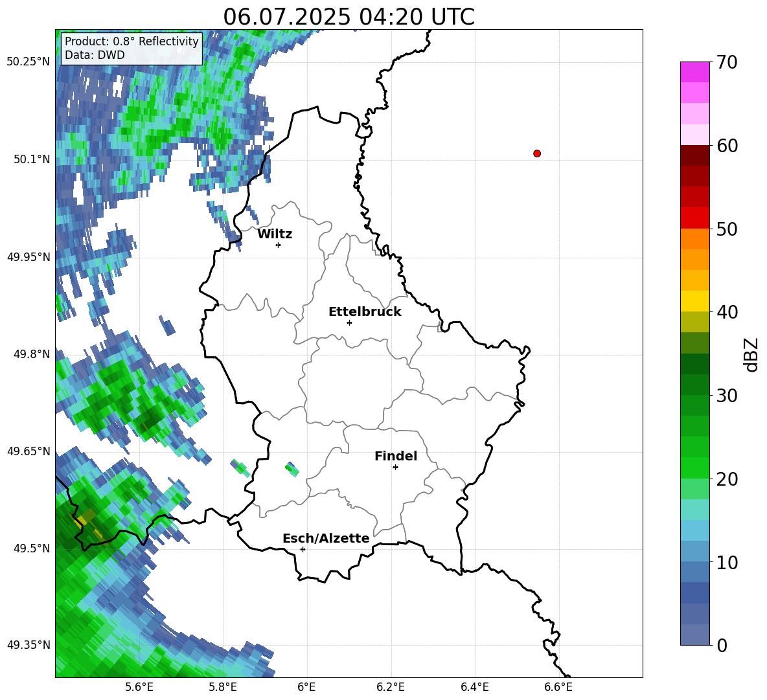
Task: Click the 6.6°E longitude label
Action: click(558, 687)
